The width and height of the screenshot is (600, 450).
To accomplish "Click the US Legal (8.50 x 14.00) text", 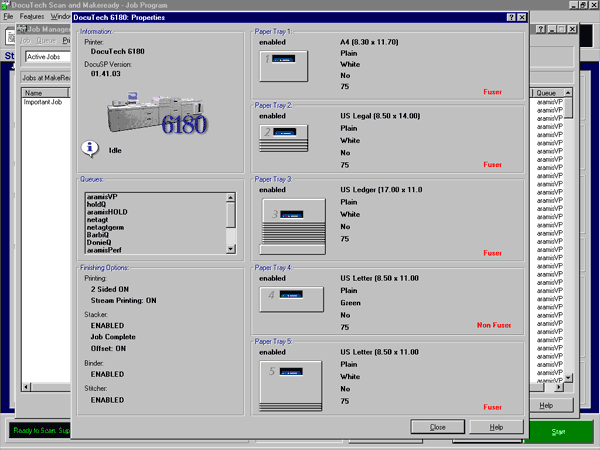I will point(380,116).
